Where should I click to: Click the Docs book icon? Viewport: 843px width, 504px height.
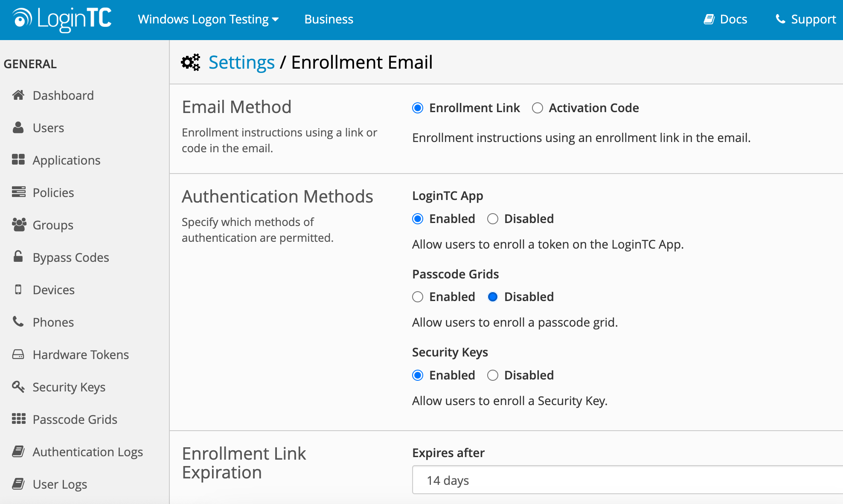[x=709, y=19]
